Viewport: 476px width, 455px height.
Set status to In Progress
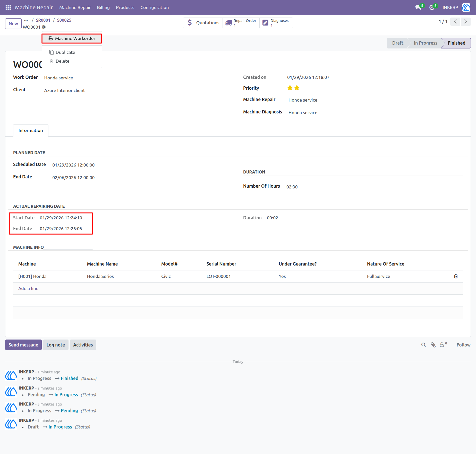(x=426, y=43)
